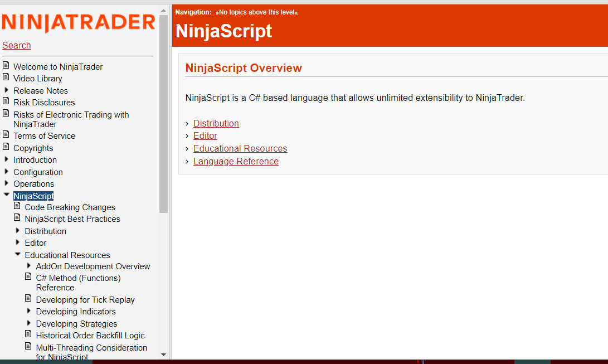Expand the Introduction tree node
This screenshot has width=608, height=364.
(x=6, y=159)
